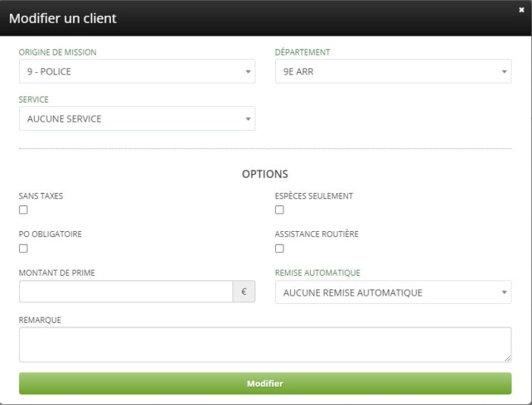532x405 pixels.
Task: Click the Modifier un client title
Action: [63, 18]
